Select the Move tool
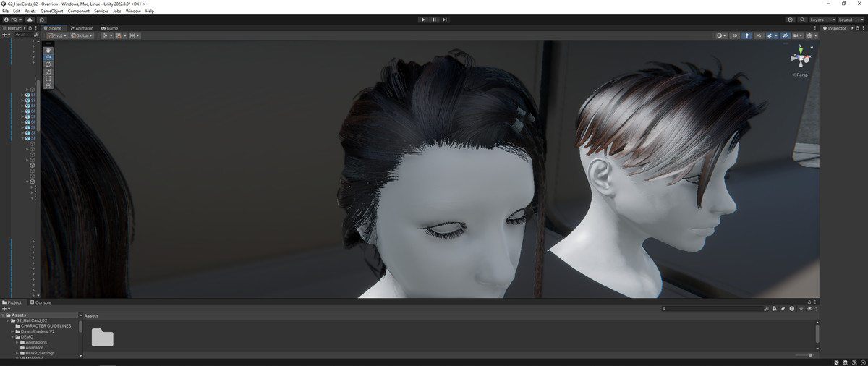Image resolution: width=868 pixels, height=366 pixels. tap(48, 57)
